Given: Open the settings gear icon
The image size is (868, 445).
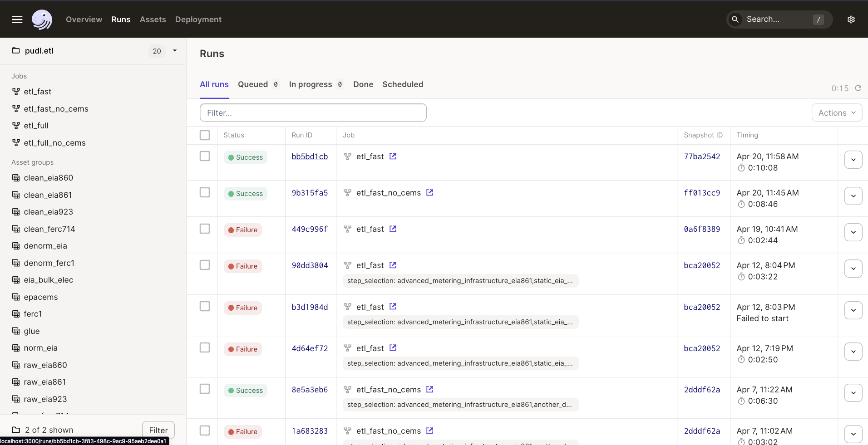Looking at the screenshot, I should click(851, 20).
